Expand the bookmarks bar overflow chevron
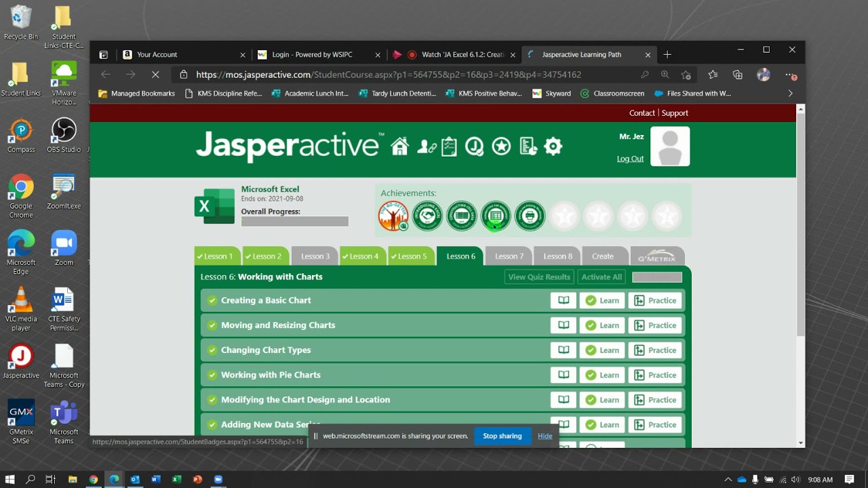868x488 pixels. (x=790, y=94)
